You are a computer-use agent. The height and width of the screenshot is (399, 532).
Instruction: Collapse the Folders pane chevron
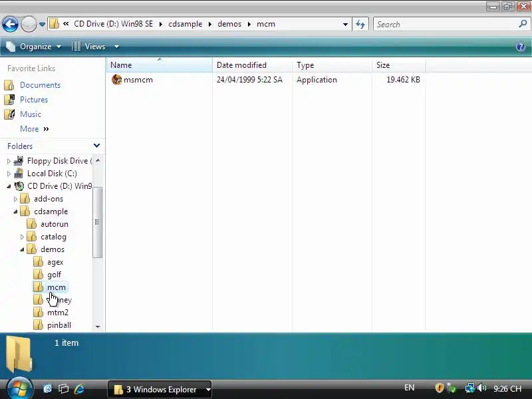tap(96, 146)
